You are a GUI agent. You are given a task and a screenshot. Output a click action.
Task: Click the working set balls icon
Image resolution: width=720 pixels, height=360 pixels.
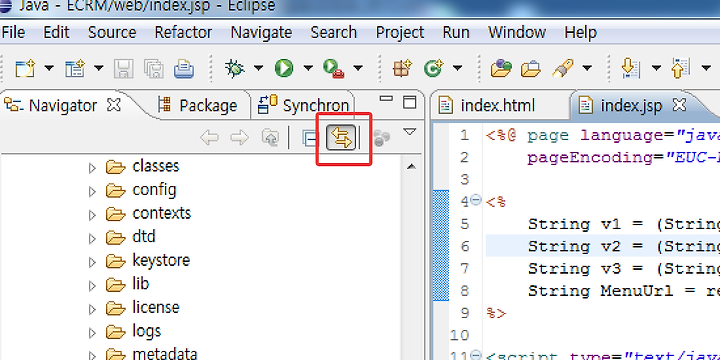(x=381, y=138)
